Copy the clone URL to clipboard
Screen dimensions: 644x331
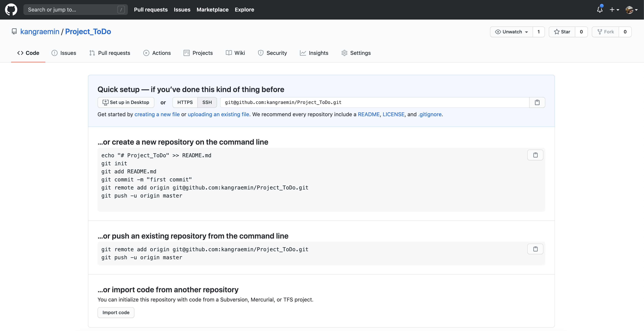click(537, 102)
